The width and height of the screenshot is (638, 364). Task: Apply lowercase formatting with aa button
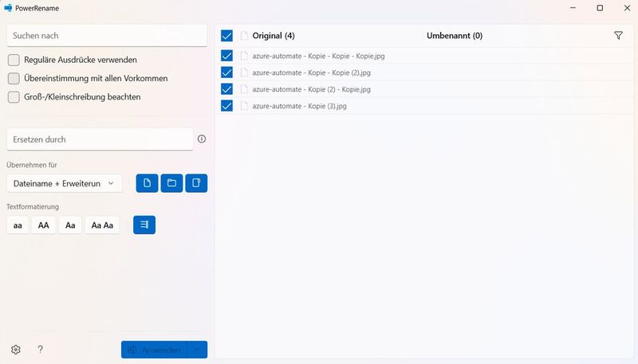tap(18, 225)
